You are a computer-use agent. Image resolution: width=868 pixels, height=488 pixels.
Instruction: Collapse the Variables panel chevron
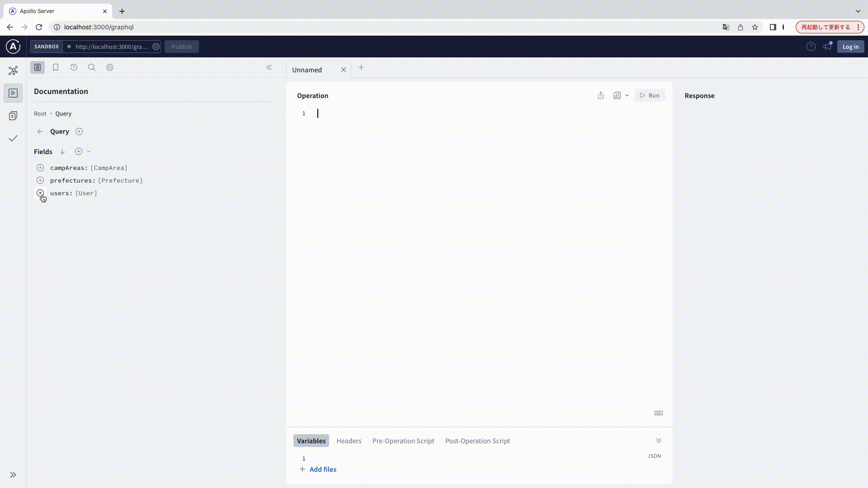(x=659, y=441)
